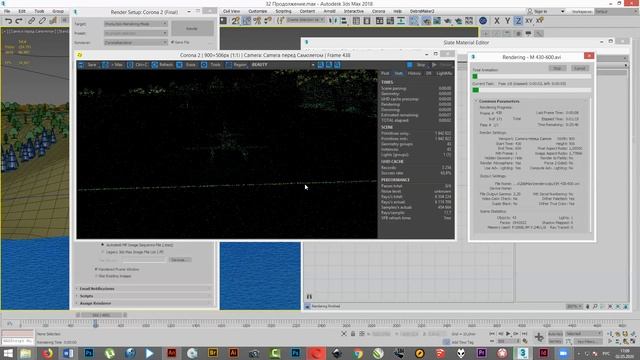Switch to LightMix tab in Corona frame buffer
Viewport: 640px width, 360px height.
pos(444,73)
